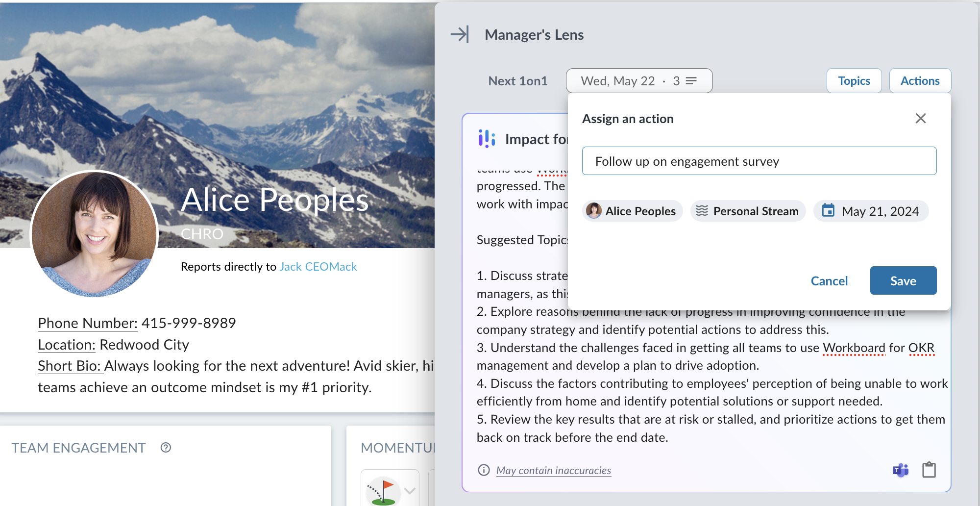Click the OKR word in topic 3
The image size is (980, 506).
(921, 348)
